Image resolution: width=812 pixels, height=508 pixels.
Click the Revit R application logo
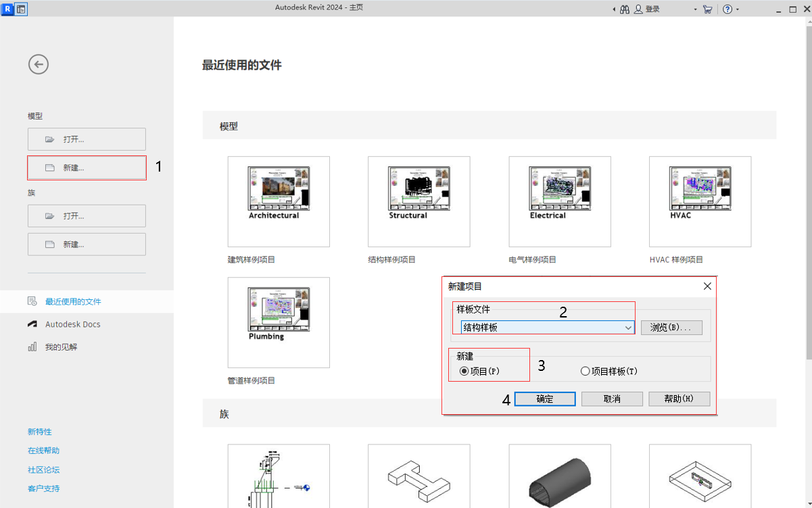(x=7, y=9)
